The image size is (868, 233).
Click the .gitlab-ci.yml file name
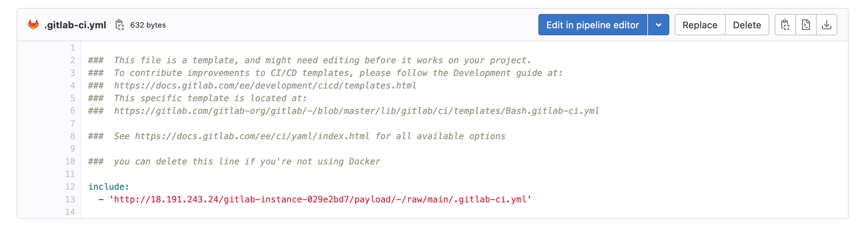pyautogui.click(x=75, y=25)
